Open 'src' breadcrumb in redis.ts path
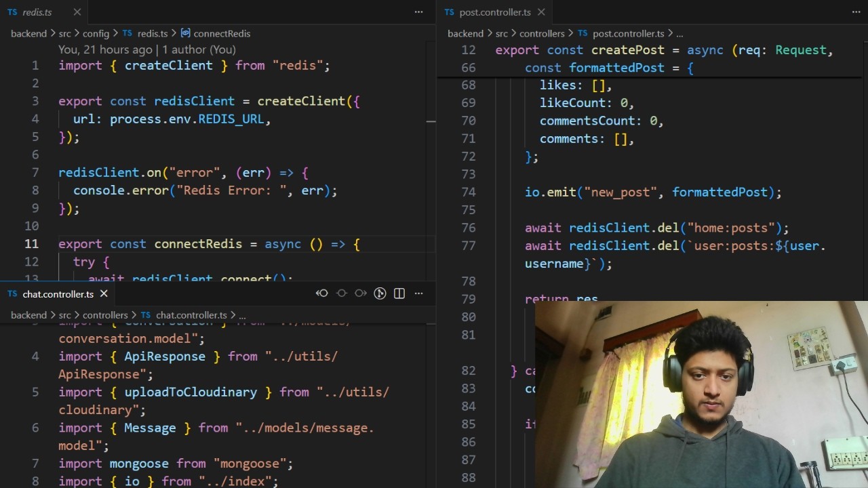The height and width of the screenshot is (488, 868). click(x=64, y=33)
